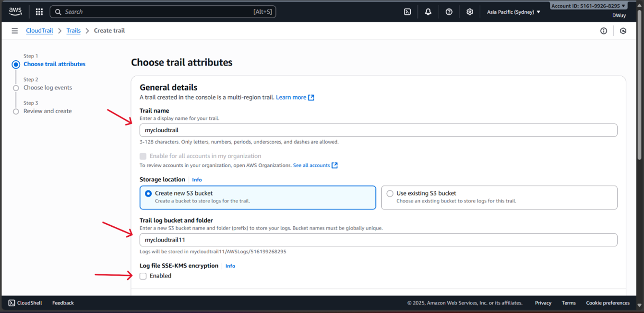
Task: Click the external link icon beside Learn more
Action: point(311,97)
